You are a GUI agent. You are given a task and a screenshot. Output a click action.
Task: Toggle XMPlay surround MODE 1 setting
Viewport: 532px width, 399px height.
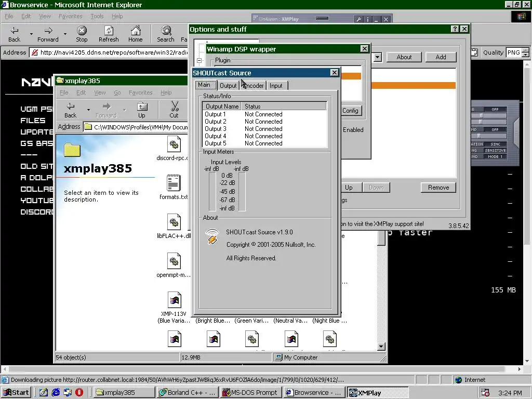(x=495, y=157)
